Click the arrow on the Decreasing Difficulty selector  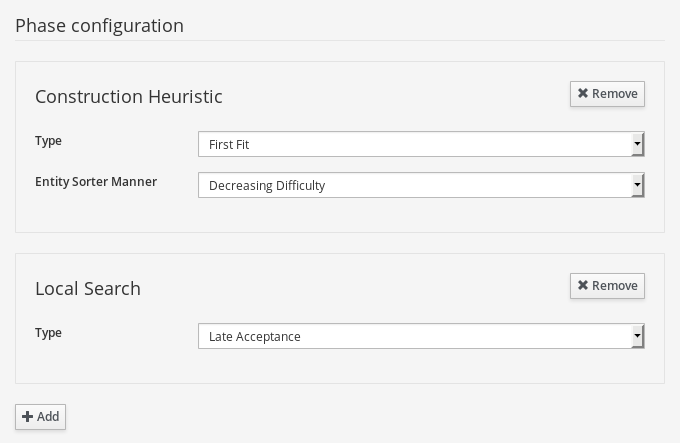pos(637,185)
